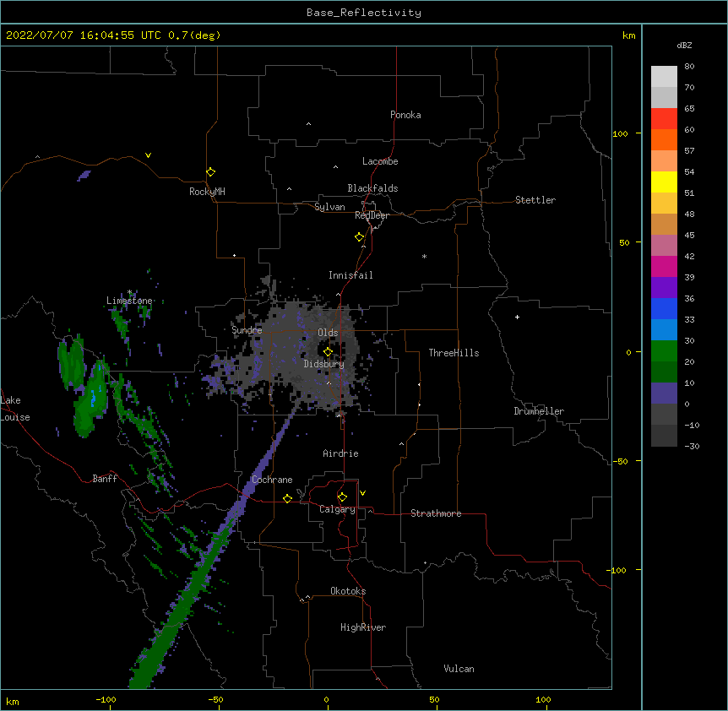This screenshot has height=711, width=728.
Task: Select the 51 dBZ yellow legend swatch
Action: pos(664,182)
